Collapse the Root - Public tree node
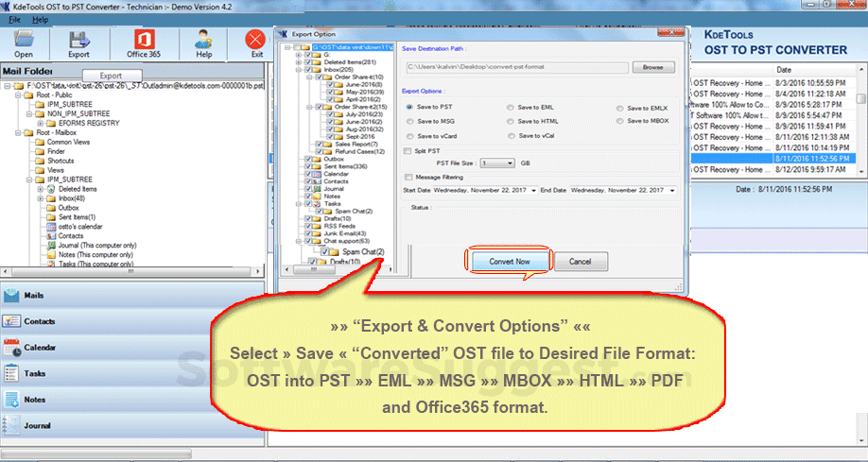The image size is (868, 462). [x=18, y=95]
